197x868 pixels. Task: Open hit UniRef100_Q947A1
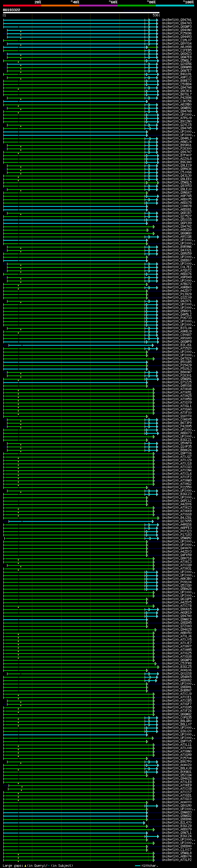click(176, 20)
